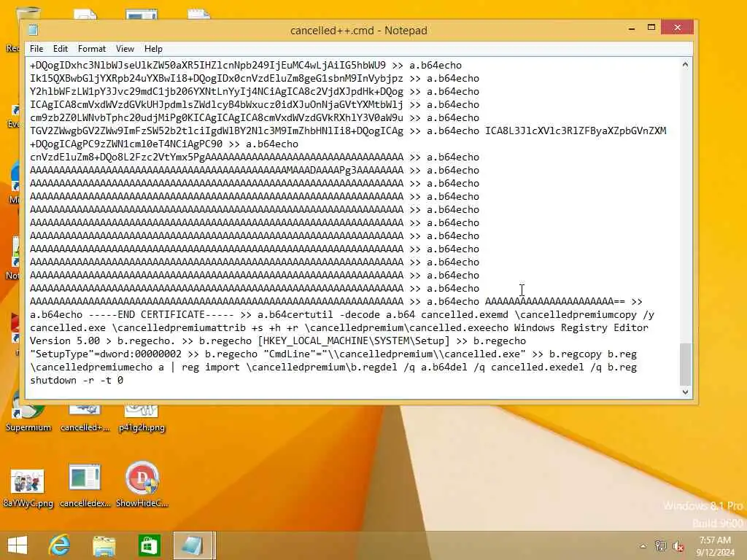
Task: Click the '-----END CERTIFICATE-----' text
Action: click(161, 314)
